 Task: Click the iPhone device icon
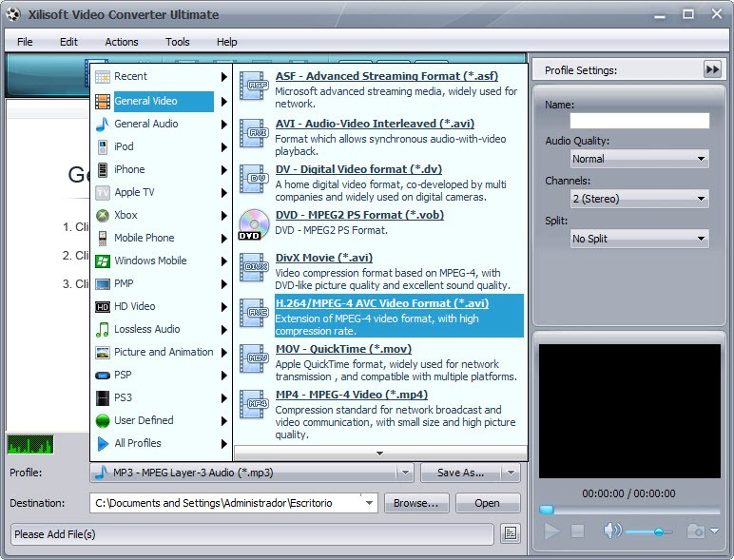[x=103, y=169]
